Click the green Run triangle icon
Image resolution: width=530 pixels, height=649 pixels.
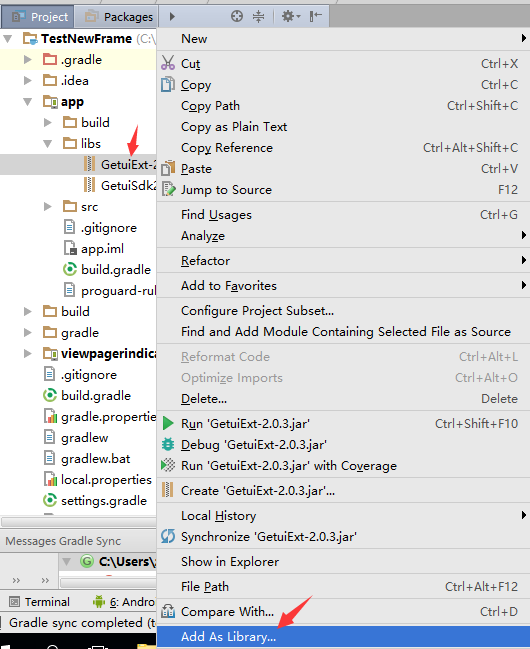click(168, 423)
